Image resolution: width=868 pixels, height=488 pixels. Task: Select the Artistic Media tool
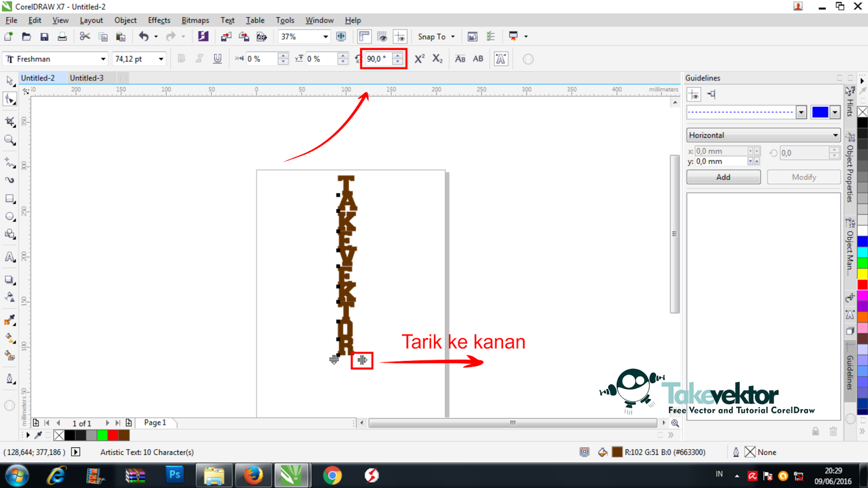point(10,180)
